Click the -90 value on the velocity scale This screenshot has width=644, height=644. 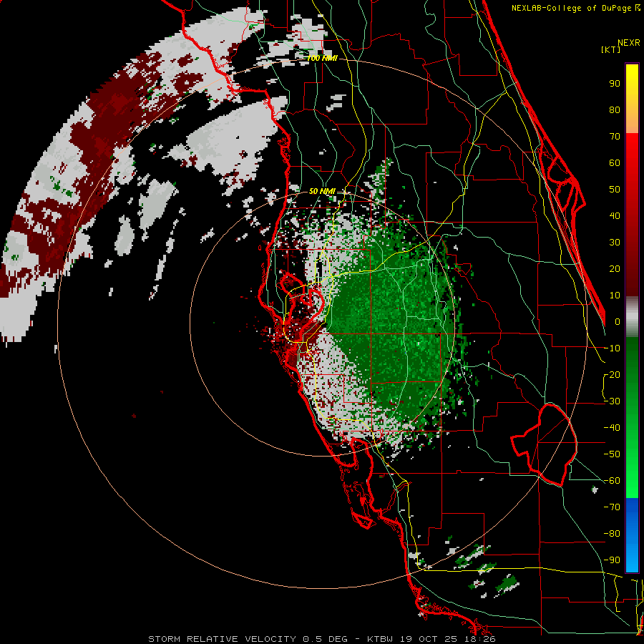point(612,560)
